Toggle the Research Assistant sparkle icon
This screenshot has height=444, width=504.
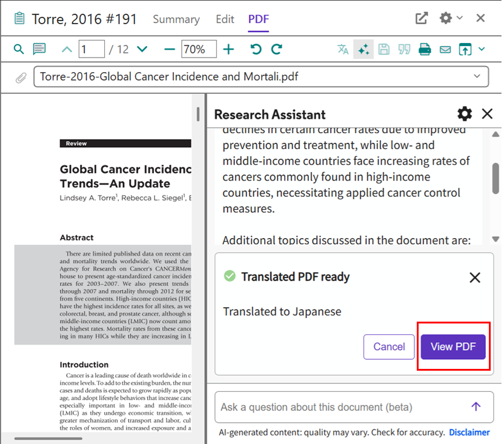[363, 50]
